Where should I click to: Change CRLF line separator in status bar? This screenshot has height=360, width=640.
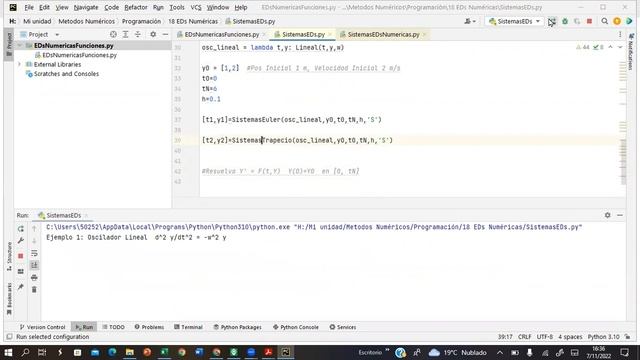point(524,337)
